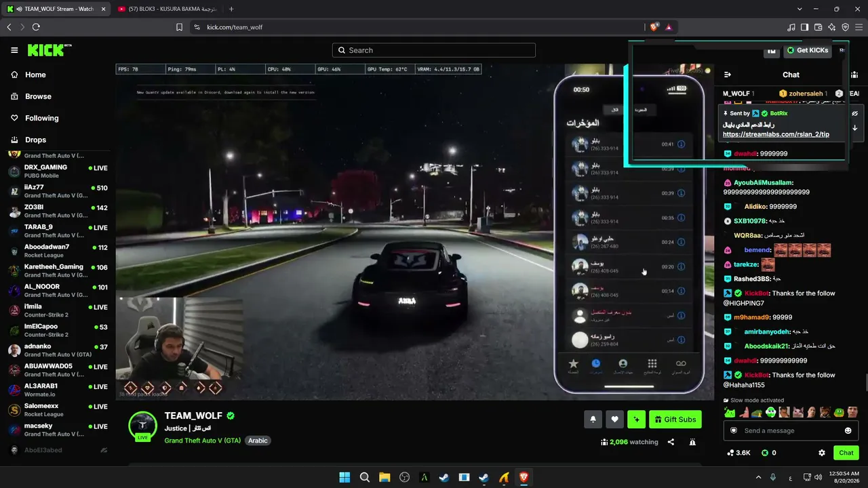
Task: Click the Gift Subs button
Action: pyautogui.click(x=675, y=420)
